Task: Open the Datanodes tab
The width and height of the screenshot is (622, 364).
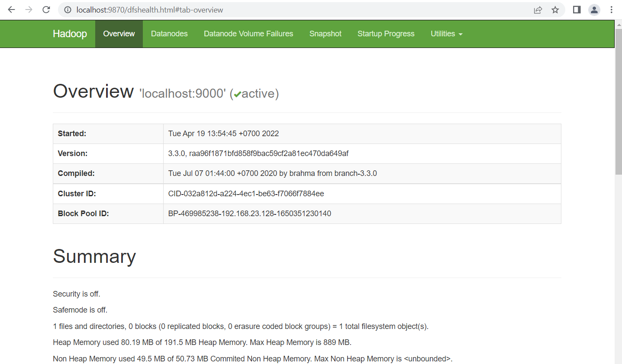Action: pyautogui.click(x=169, y=34)
